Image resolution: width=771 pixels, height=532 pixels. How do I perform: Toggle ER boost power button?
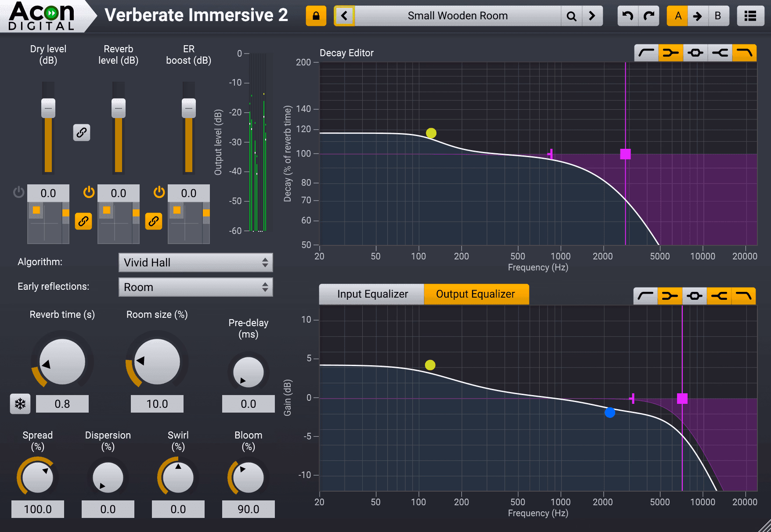click(159, 192)
